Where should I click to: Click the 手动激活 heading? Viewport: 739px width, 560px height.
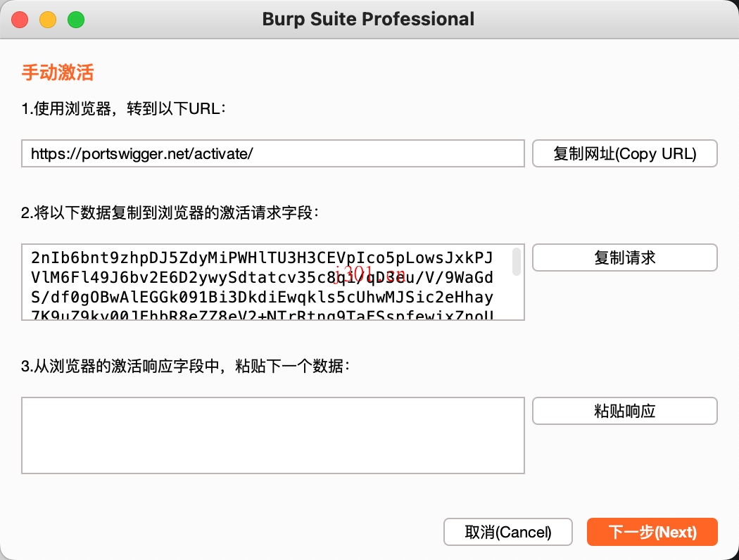[x=58, y=72]
